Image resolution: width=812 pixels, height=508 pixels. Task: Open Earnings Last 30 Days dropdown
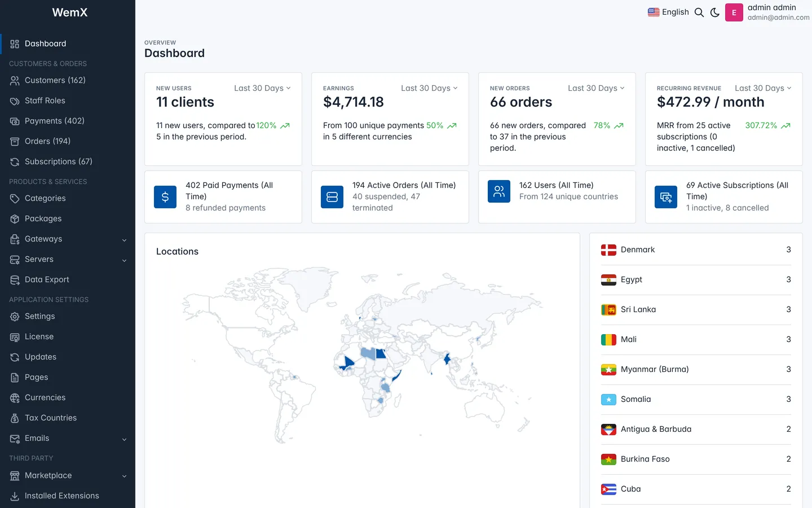pyautogui.click(x=429, y=88)
